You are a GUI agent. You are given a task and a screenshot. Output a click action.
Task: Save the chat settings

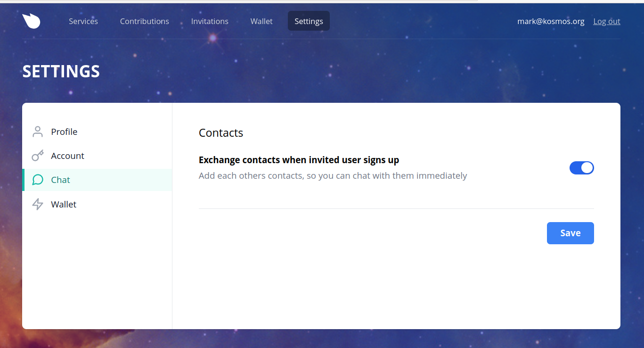570,233
